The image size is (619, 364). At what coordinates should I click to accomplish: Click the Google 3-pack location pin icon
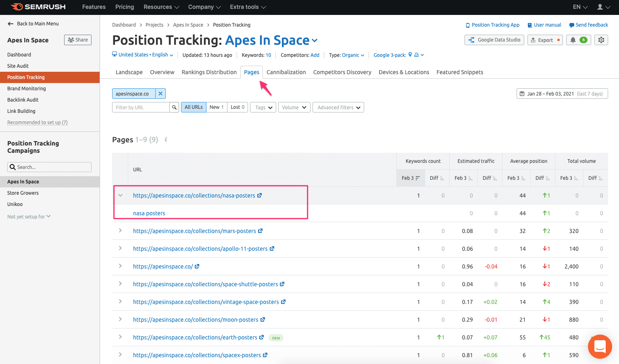[410, 55]
